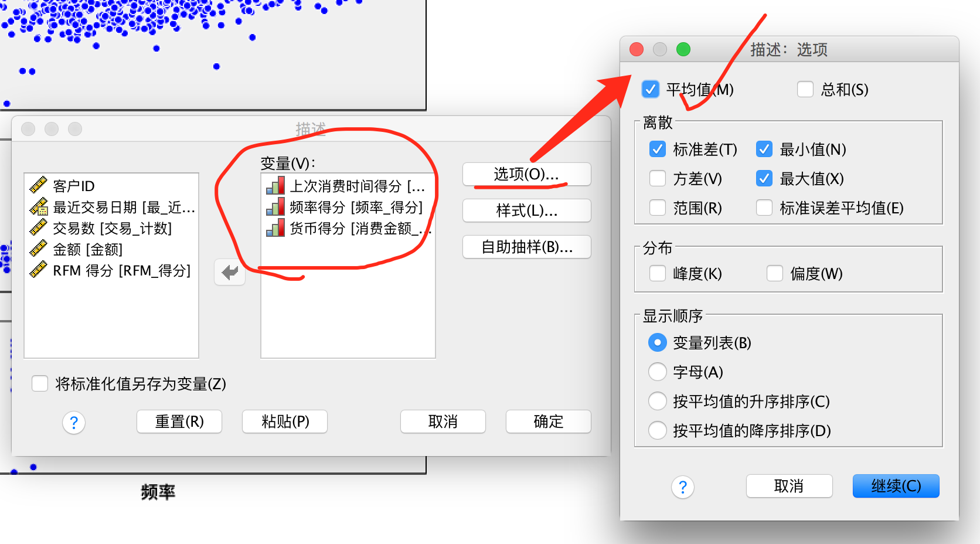The height and width of the screenshot is (544, 980).
Task: Select the 字母(A) display order
Action: 658,372
